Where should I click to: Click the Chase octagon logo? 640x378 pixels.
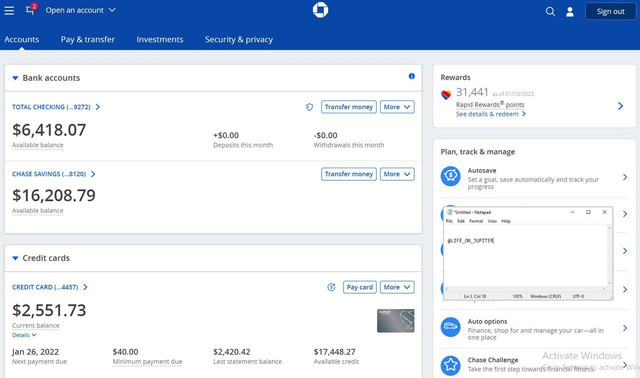coord(320,10)
